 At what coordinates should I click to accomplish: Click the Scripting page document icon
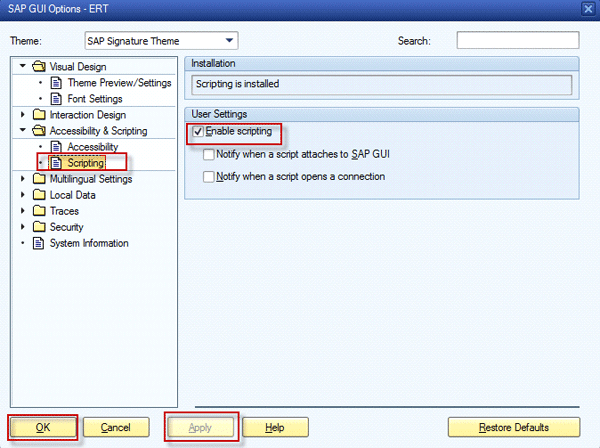pyautogui.click(x=57, y=163)
